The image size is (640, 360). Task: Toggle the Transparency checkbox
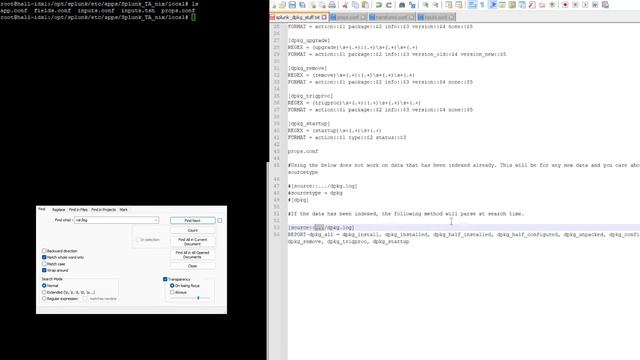point(165,279)
